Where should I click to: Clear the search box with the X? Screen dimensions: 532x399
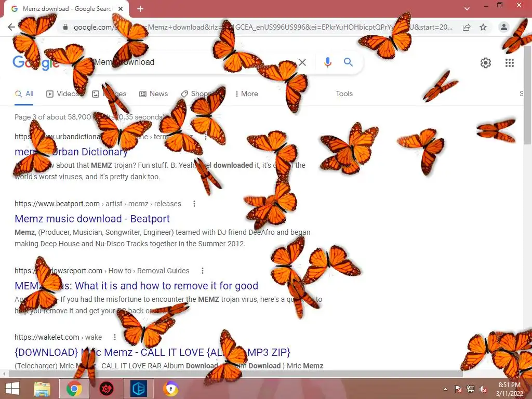(302, 62)
